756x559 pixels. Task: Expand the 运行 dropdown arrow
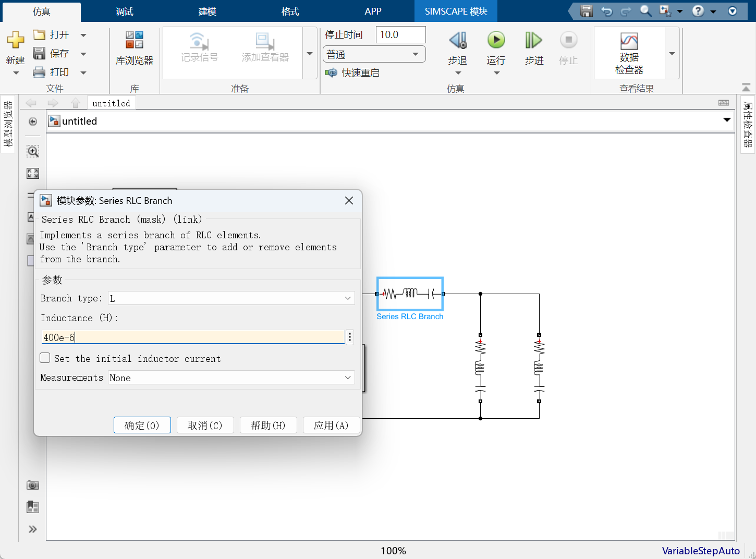pyautogui.click(x=496, y=73)
